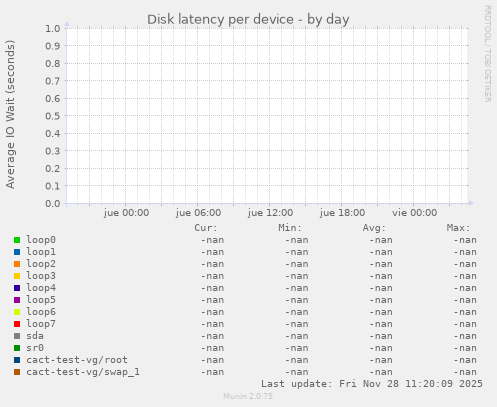Click the jue 06:00 time label
Image resolution: width=497 pixels, height=407 pixels.
198,213
